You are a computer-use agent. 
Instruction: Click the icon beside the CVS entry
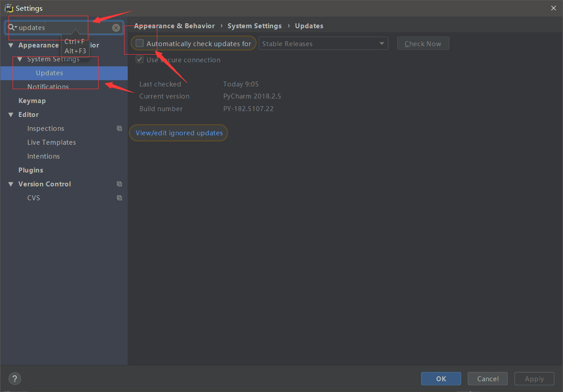pos(119,198)
